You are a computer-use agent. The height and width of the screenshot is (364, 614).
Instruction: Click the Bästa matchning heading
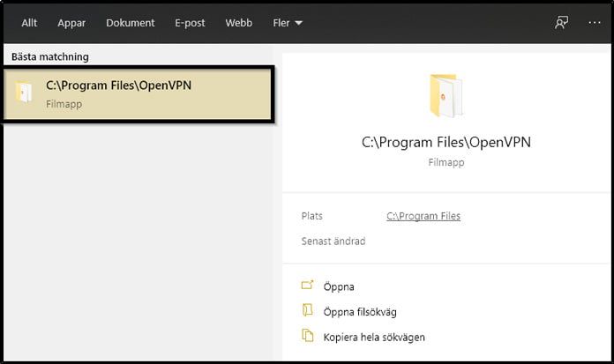point(50,56)
